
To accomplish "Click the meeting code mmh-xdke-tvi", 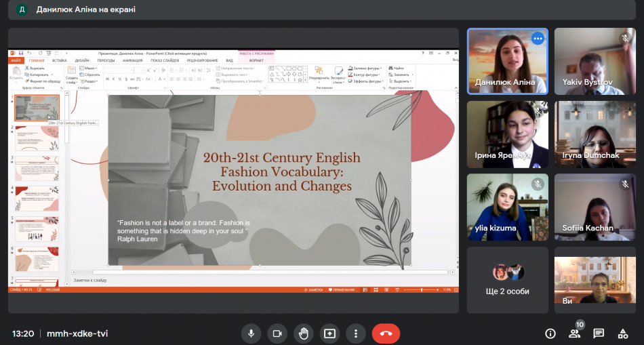I will click(x=77, y=333).
